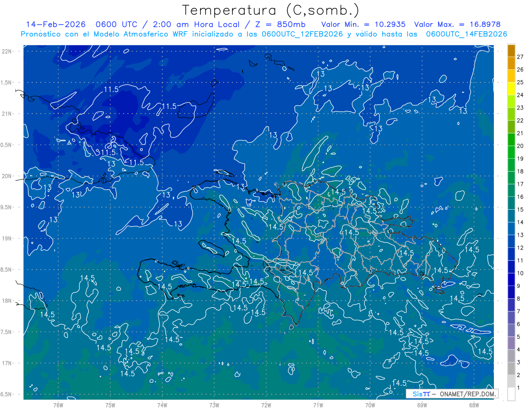The height and width of the screenshot is (411, 532).
Task: Click the top brown swatch of the color scale
Action: pyautogui.click(x=511, y=50)
